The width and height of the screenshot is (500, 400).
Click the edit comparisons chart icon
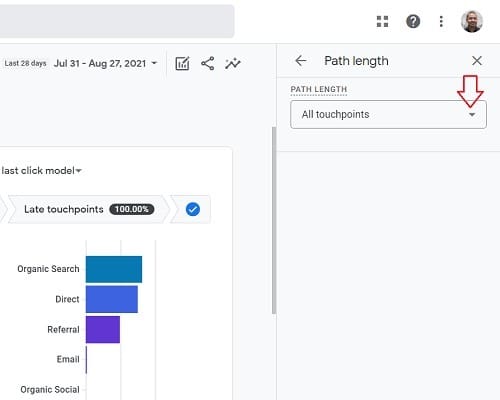click(182, 63)
